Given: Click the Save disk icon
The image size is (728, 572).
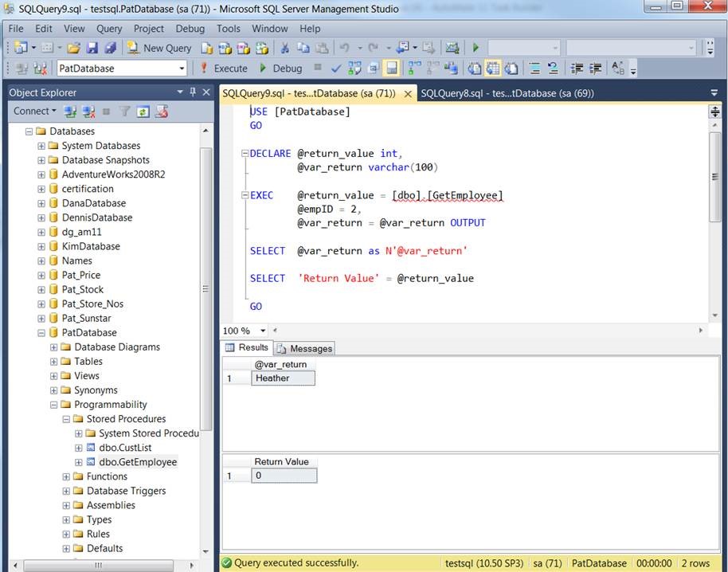Looking at the screenshot, I should (x=92, y=48).
